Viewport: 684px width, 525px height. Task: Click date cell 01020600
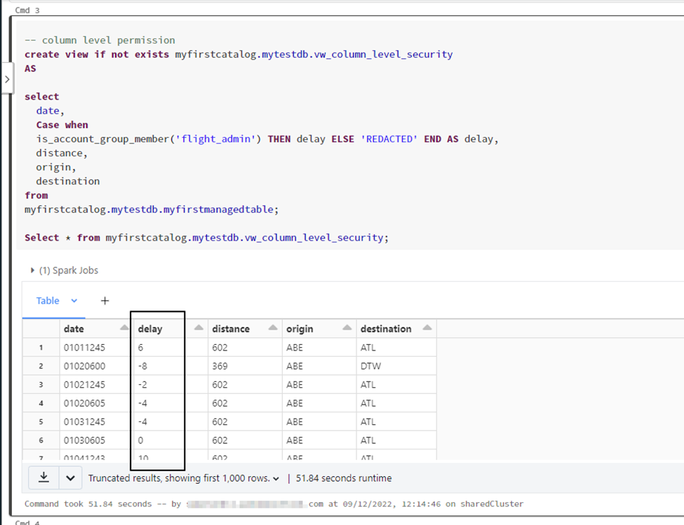tap(96, 366)
